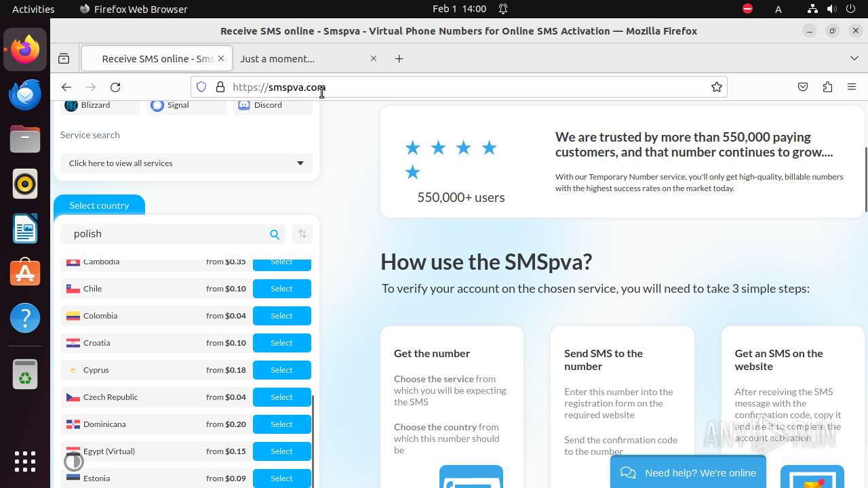Expand the list all tabs chevron
The height and width of the screenshot is (488, 868).
[854, 58]
